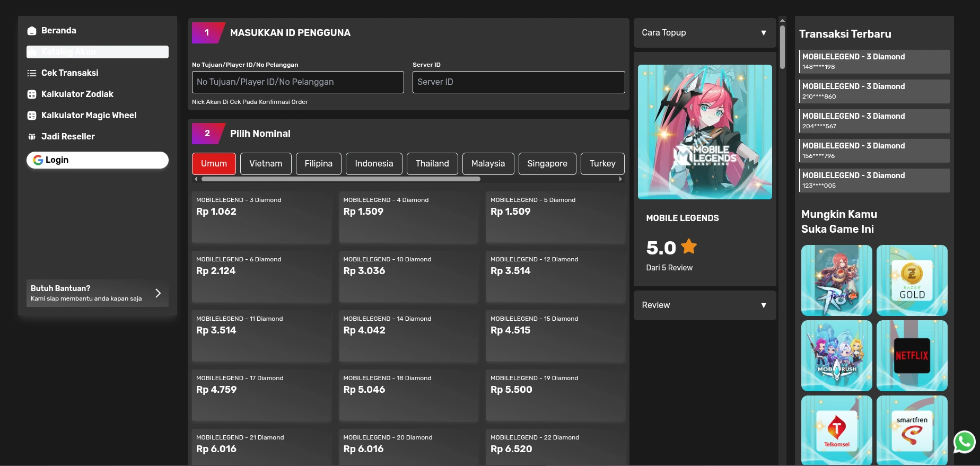
Task: Select the Umum nominal tab
Action: pos(214,164)
